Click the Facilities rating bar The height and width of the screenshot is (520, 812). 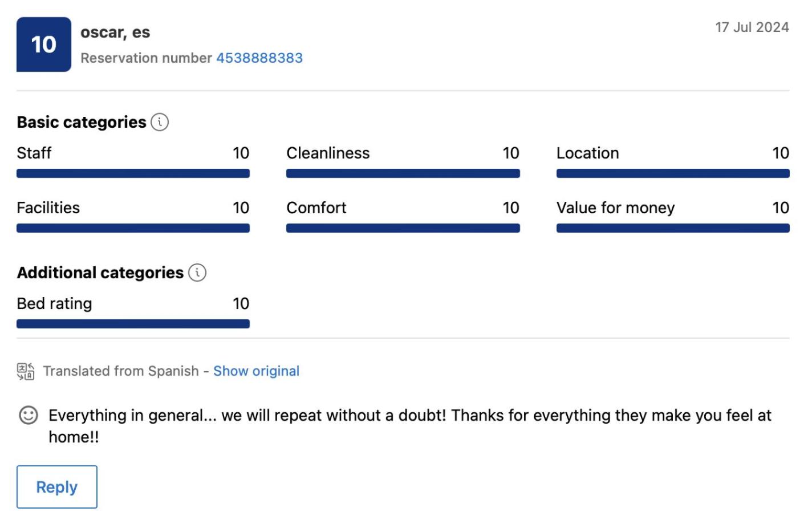133,228
